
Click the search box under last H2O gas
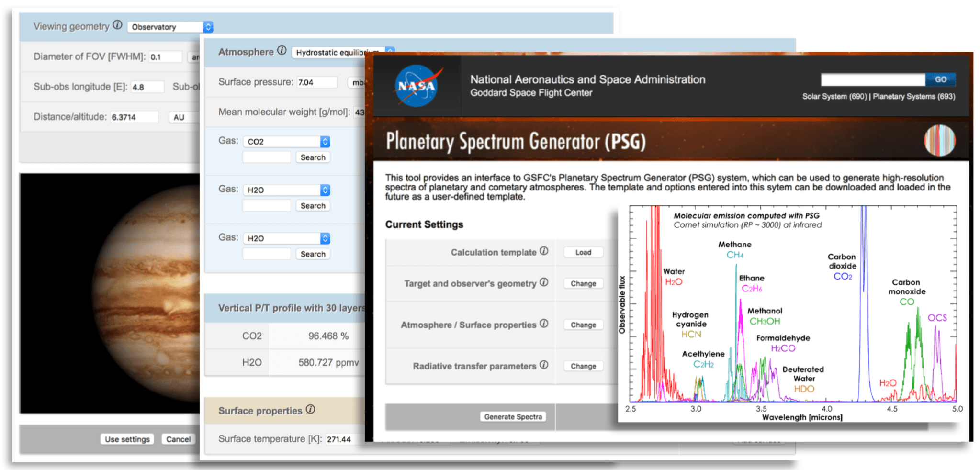click(267, 254)
